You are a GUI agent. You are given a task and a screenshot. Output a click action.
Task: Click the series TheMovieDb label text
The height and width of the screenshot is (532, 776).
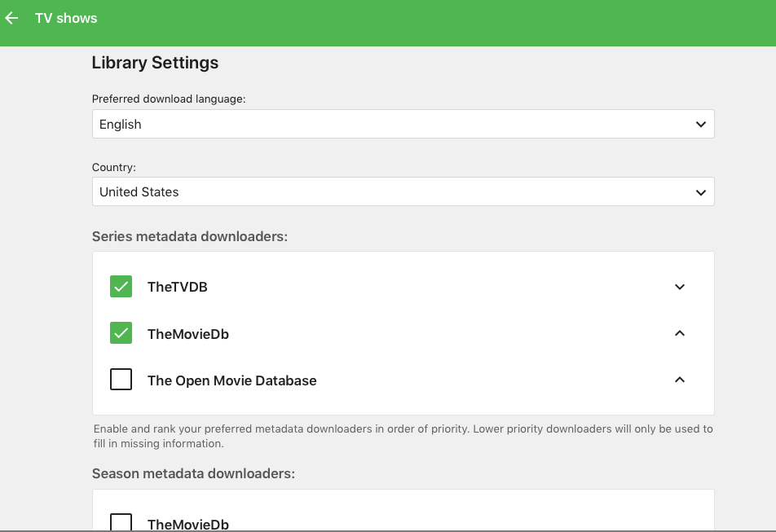187,334
